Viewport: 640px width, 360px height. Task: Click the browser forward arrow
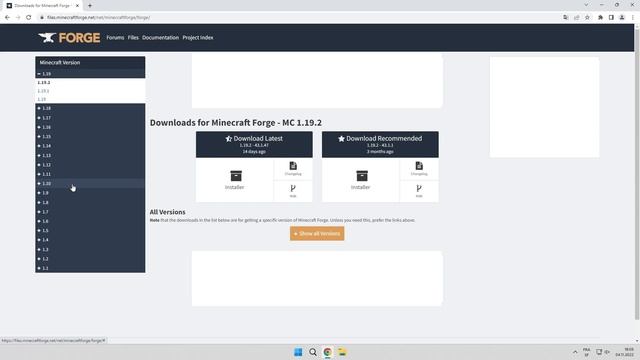(x=18, y=18)
